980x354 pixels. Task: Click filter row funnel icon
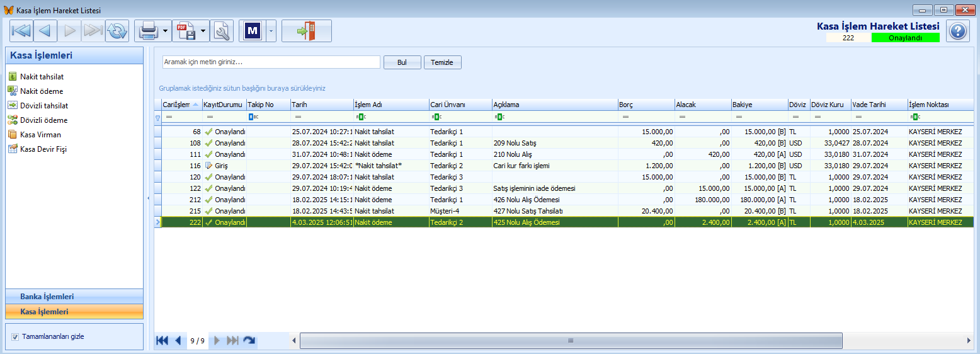(x=157, y=117)
